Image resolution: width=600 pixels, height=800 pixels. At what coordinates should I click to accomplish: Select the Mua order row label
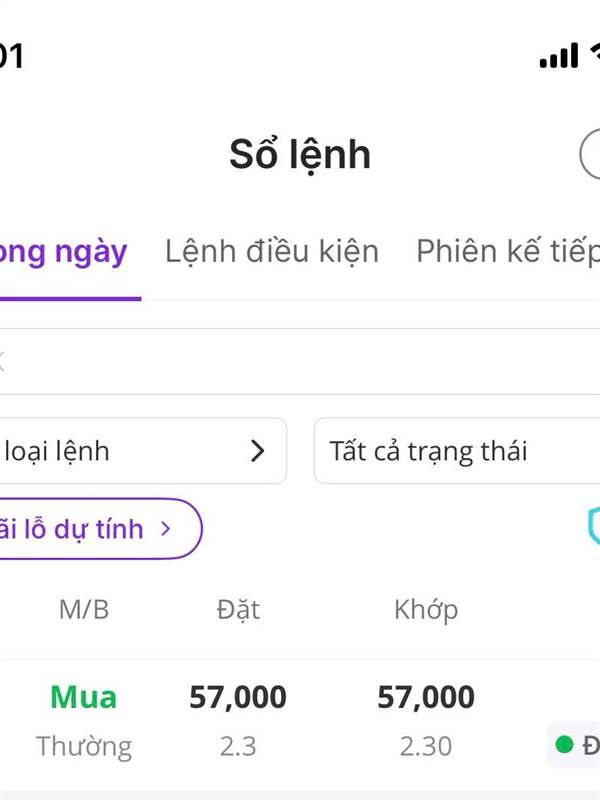coord(84,697)
